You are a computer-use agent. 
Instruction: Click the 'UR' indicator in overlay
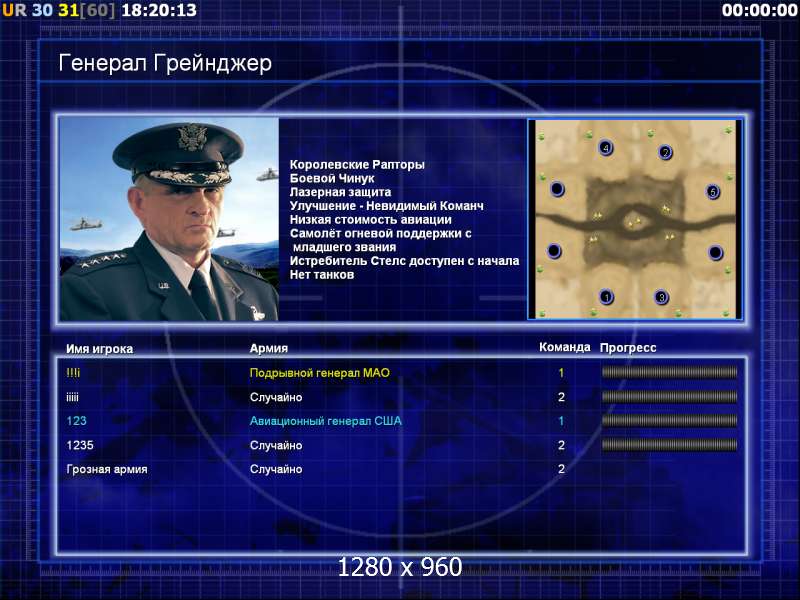14,10
